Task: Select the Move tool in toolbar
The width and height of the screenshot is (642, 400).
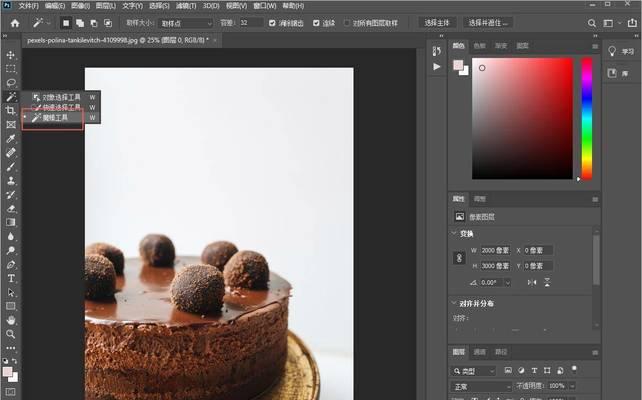Action: [11, 55]
